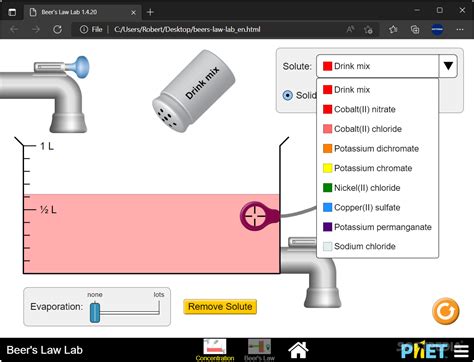Click the orange reset all button
The height and width of the screenshot is (362, 474).
point(446,311)
